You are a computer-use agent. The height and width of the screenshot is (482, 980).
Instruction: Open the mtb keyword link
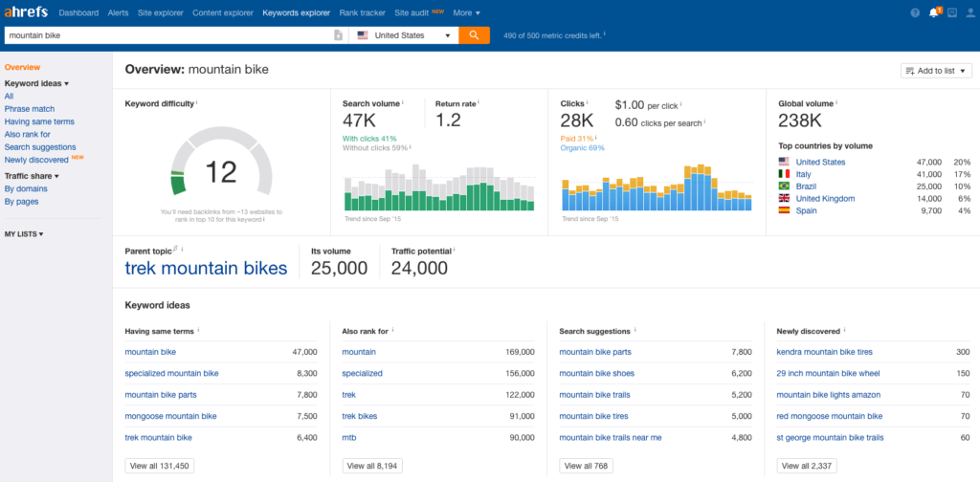tap(348, 438)
